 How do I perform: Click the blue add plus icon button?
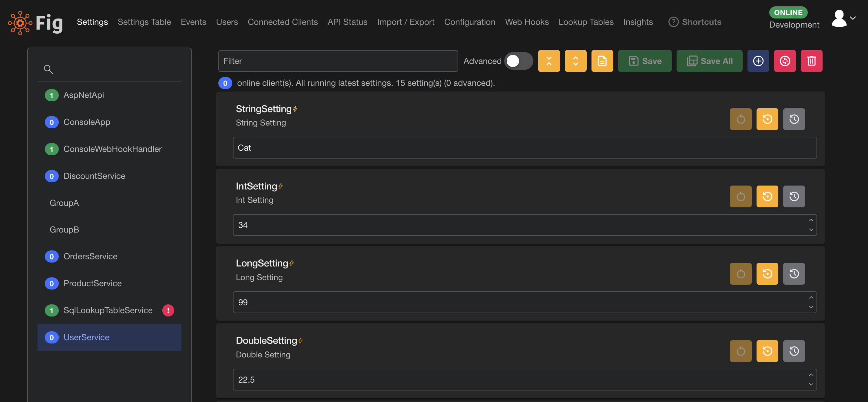758,61
